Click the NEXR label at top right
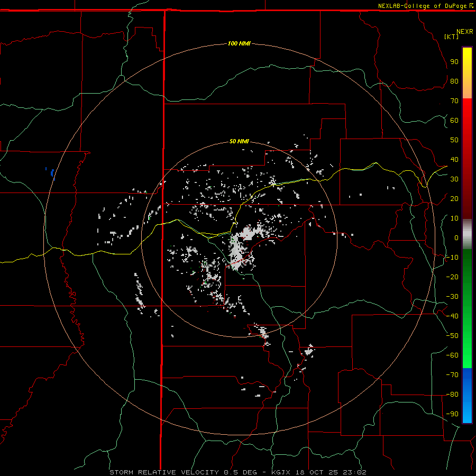Screen dimensions: 476x476 [x=465, y=32]
